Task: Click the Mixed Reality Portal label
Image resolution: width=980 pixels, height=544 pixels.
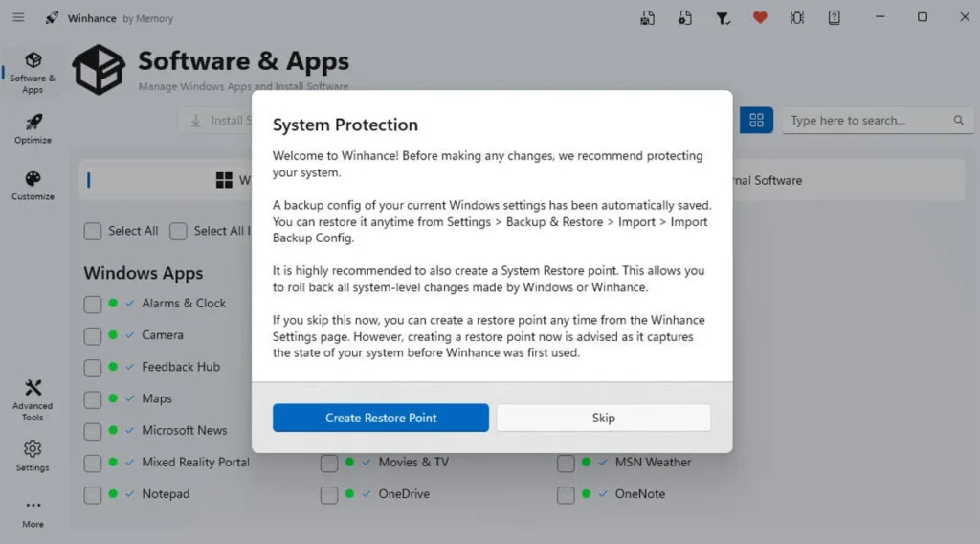Action: point(195,462)
